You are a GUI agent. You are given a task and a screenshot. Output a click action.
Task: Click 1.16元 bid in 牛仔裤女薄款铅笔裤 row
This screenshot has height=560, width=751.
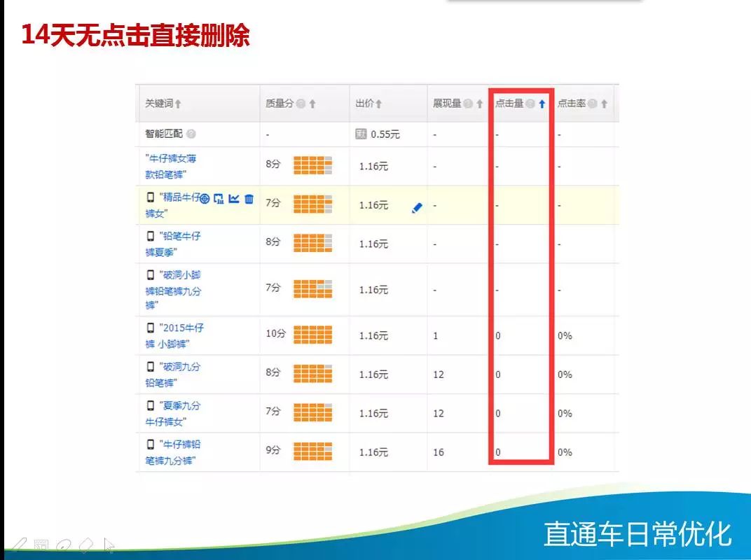point(373,167)
